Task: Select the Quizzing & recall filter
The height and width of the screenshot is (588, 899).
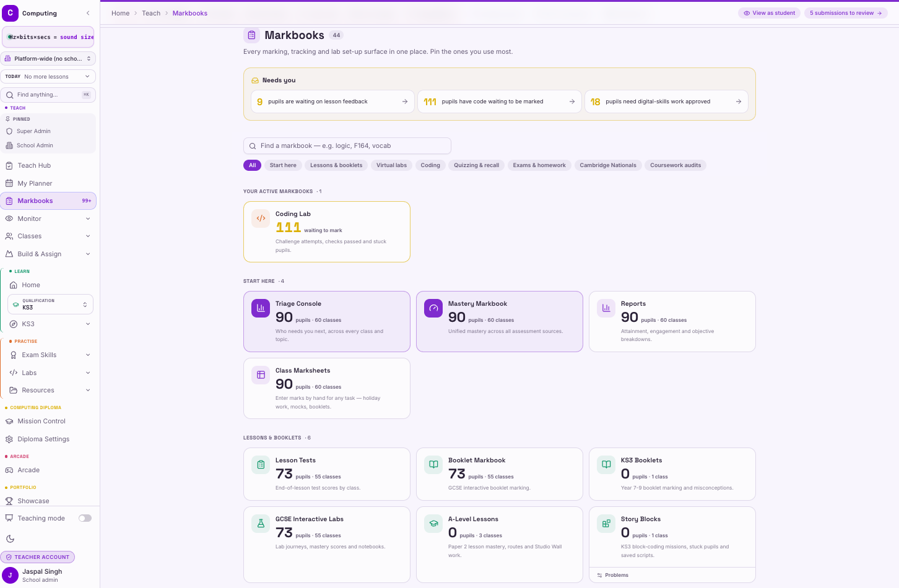Action: point(476,165)
